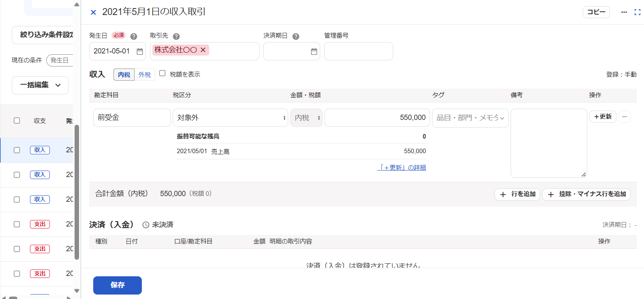Click 2021/05/01 売上高 transfer row
644x299 pixels.
pos(301,151)
